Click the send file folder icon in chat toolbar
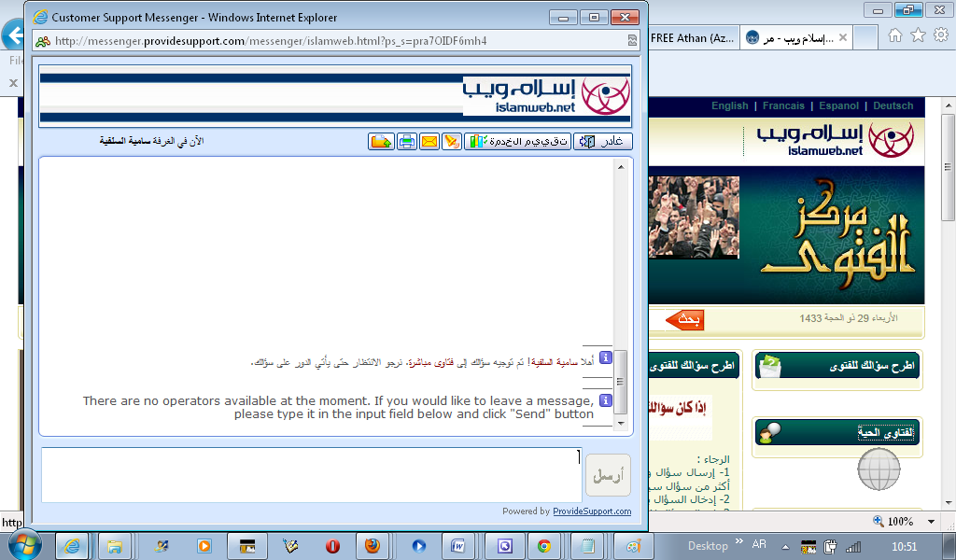This screenshot has width=956, height=560. [381, 141]
